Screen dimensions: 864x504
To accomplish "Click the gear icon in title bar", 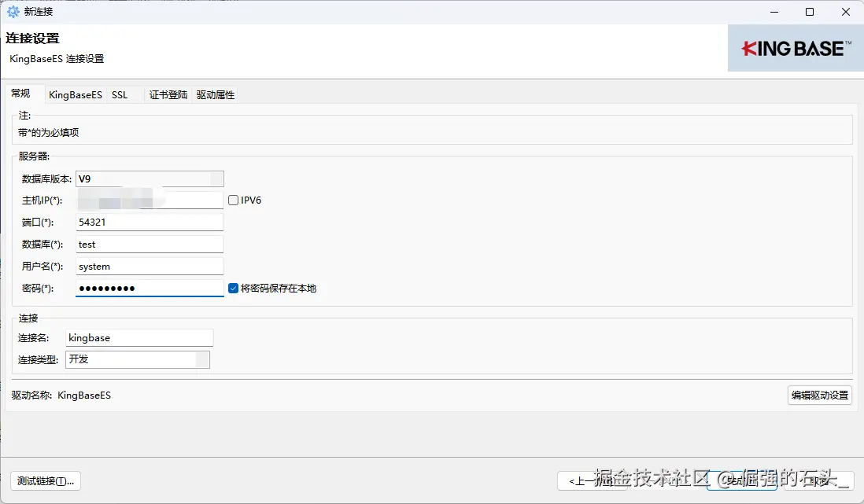I will pyautogui.click(x=13, y=12).
